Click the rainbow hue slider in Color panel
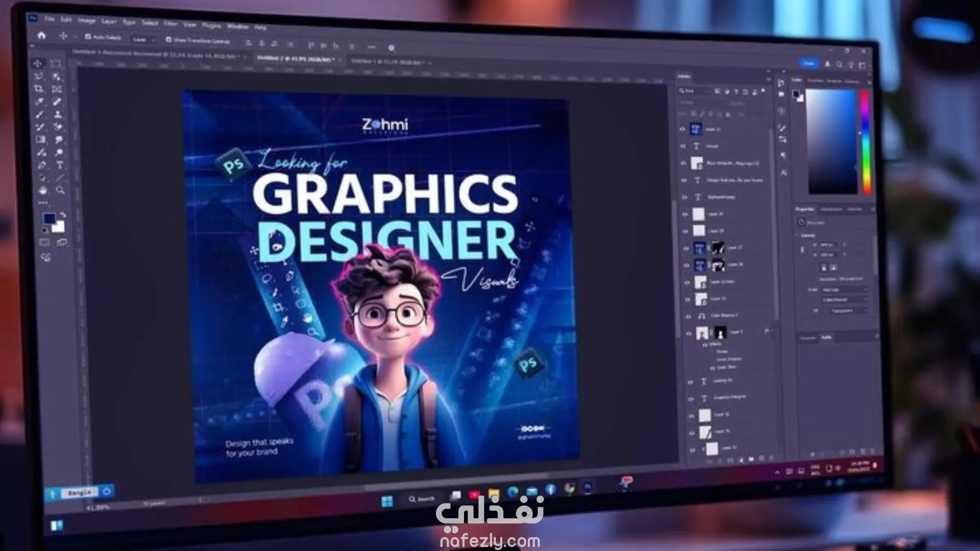980x551 pixels. click(866, 142)
